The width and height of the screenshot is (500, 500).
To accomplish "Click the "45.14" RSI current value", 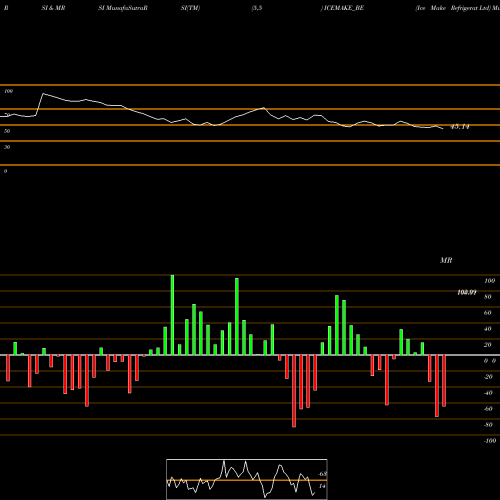I will (x=460, y=127).
